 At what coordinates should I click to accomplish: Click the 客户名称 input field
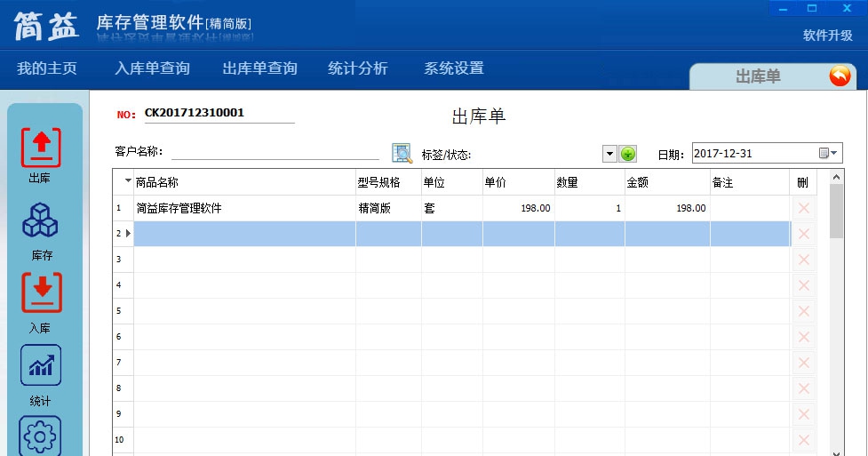[x=275, y=151]
